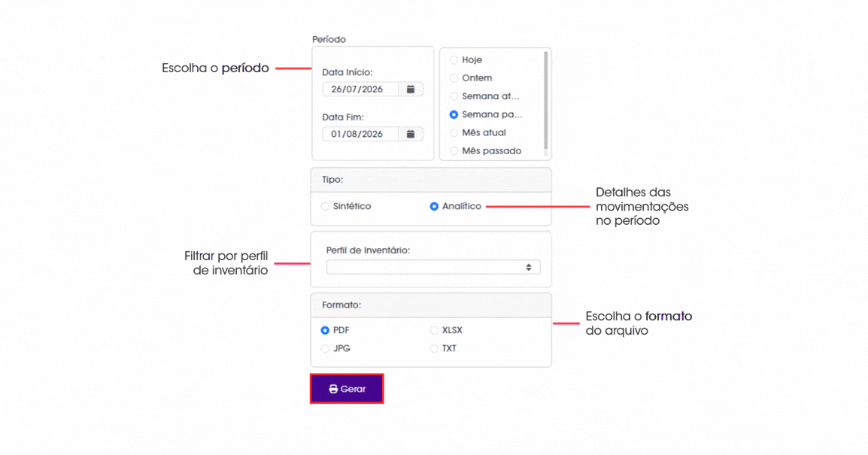Open calendar picker for Data Início

point(411,89)
